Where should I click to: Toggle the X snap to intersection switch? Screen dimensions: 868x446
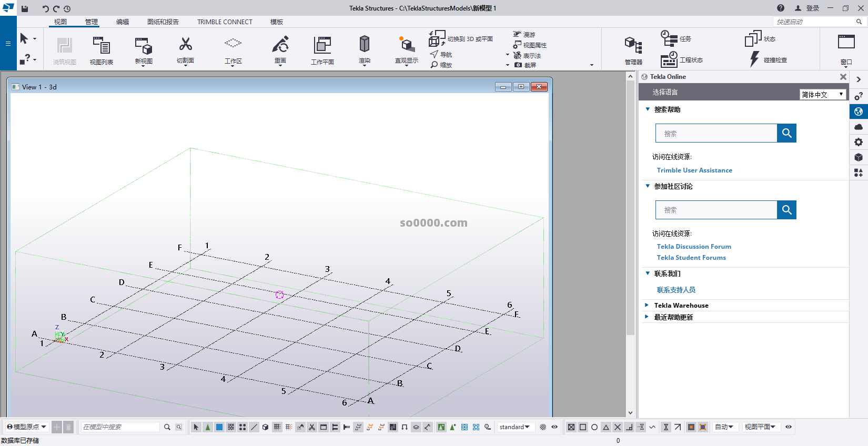click(618, 427)
